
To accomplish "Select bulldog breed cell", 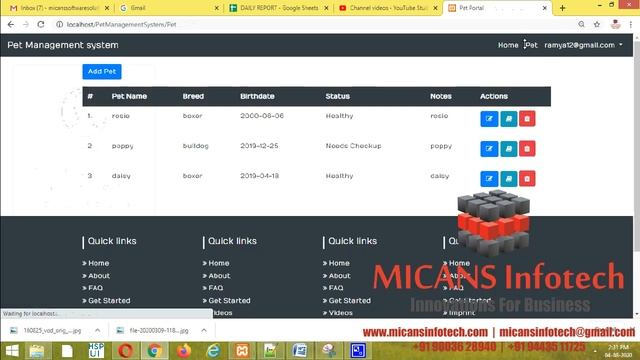I will pos(196,146).
